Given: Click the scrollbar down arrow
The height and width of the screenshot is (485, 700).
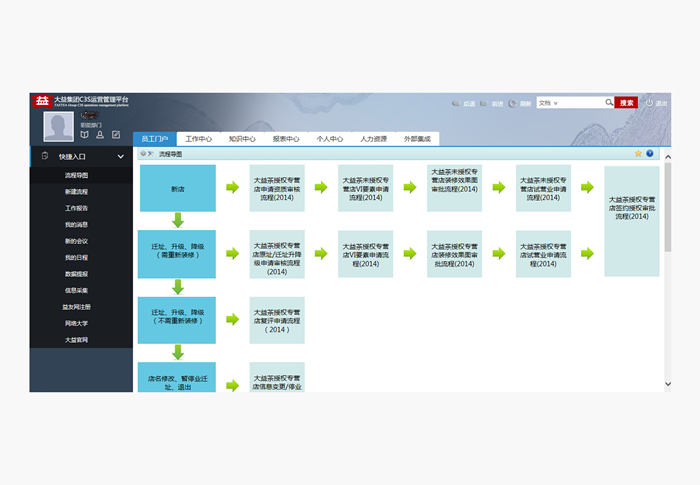Looking at the screenshot, I should tap(668, 384).
